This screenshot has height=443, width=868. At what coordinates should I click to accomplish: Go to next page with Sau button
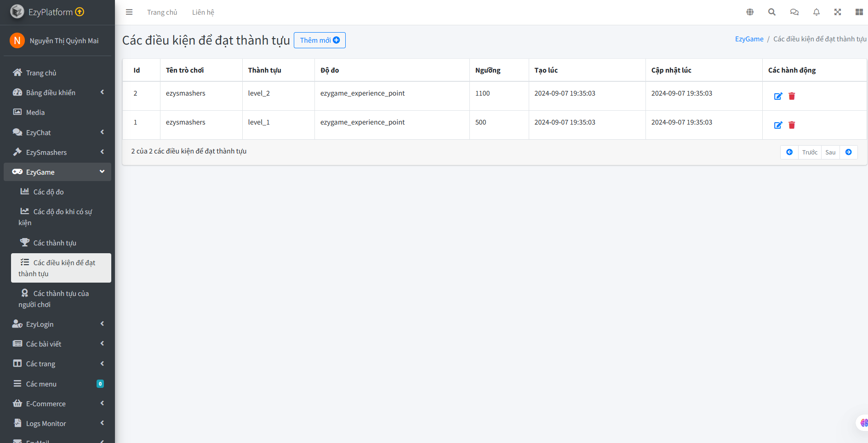tap(830, 152)
